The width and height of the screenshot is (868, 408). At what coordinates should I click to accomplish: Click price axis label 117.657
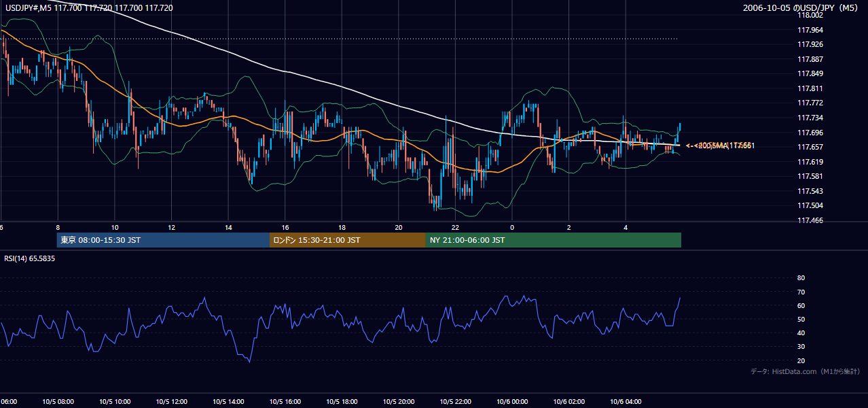coord(810,147)
